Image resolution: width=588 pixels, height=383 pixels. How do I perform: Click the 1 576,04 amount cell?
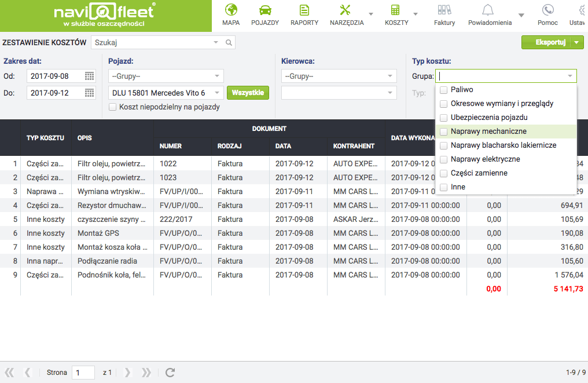pyautogui.click(x=569, y=275)
